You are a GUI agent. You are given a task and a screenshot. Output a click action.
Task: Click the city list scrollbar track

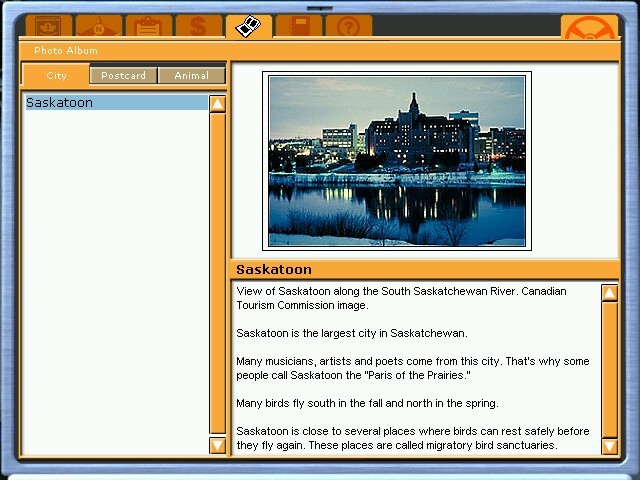(217, 270)
